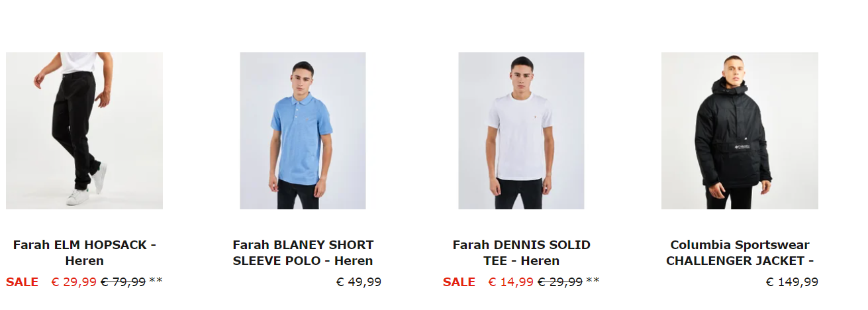Open the black Columbia jacket photo
Screen dimensions: 868x310
[740, 130]
